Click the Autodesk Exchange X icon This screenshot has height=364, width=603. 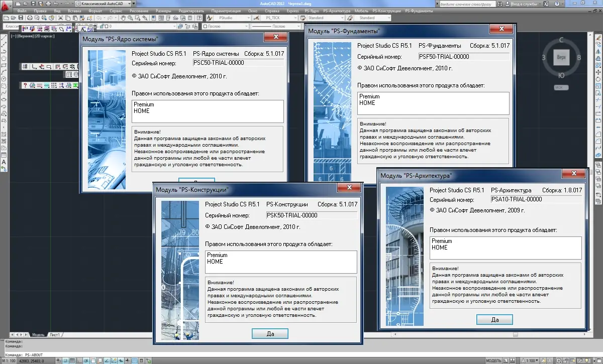click(x=546, y=4)
